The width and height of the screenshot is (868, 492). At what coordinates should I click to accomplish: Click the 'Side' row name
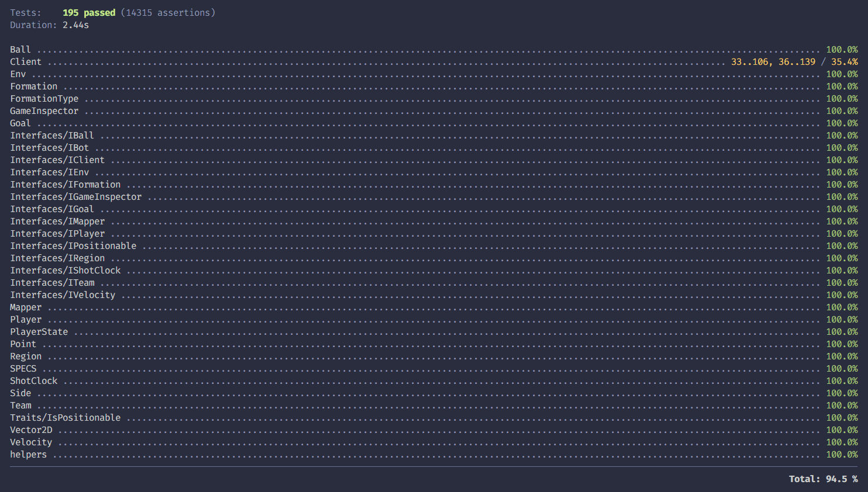[x=20, y=393]
